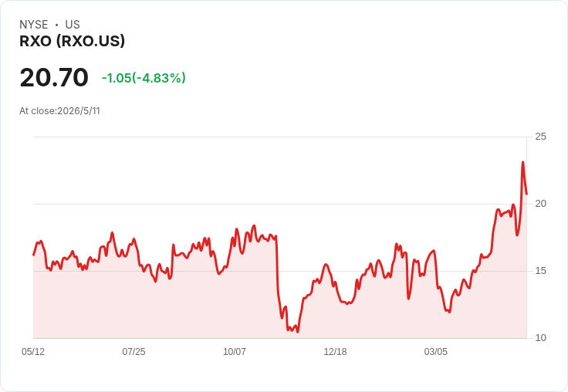568x392 pixels.
Task: Click the final endpoint of the red price line
Action: [x=526, y=194]
